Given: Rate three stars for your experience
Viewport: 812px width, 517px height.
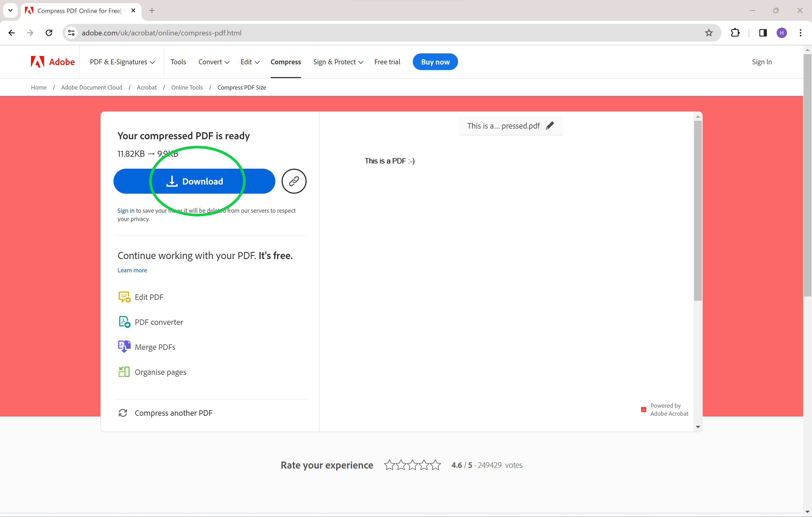Looking at the screenshot, I should [x=413, y=465].
